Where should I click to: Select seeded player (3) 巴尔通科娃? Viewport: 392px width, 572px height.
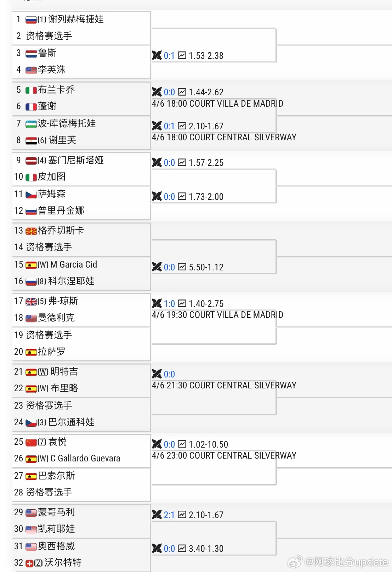[62, 422]
